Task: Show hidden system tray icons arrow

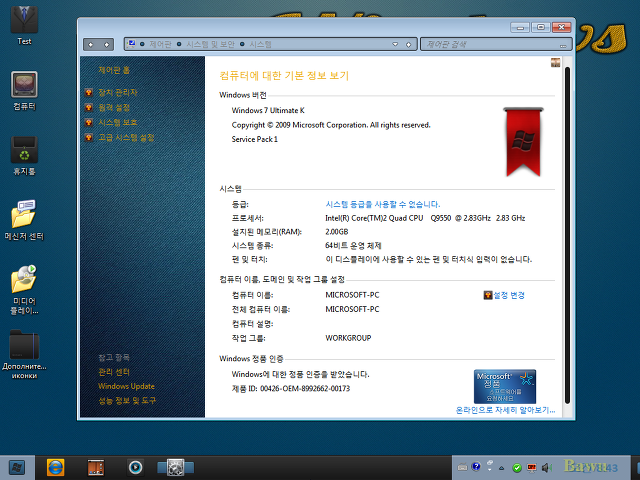Action: 502,468
